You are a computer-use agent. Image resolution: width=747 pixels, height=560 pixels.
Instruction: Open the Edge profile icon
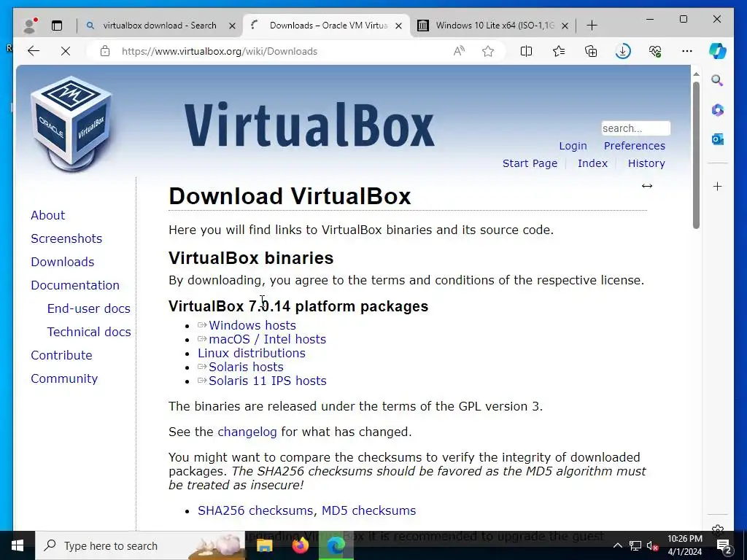(x=30, y=26)
